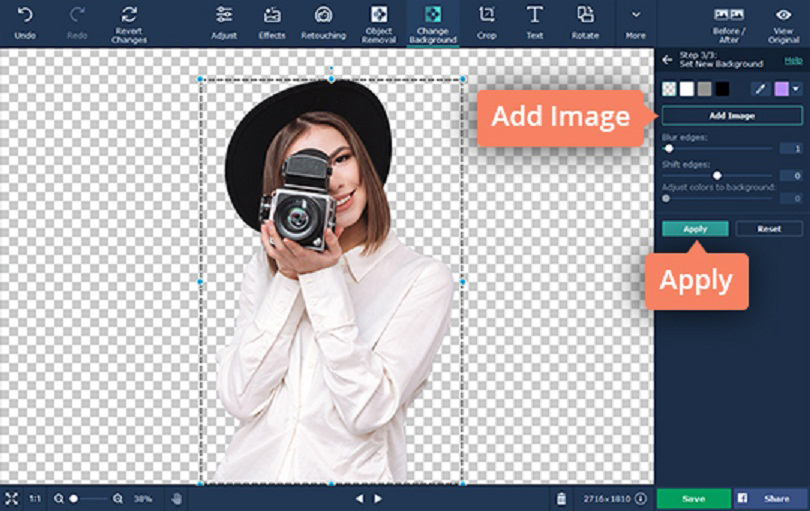Toggle the Before/After comparison view
The height and width of the screenshot is (511, 810).
728,22
